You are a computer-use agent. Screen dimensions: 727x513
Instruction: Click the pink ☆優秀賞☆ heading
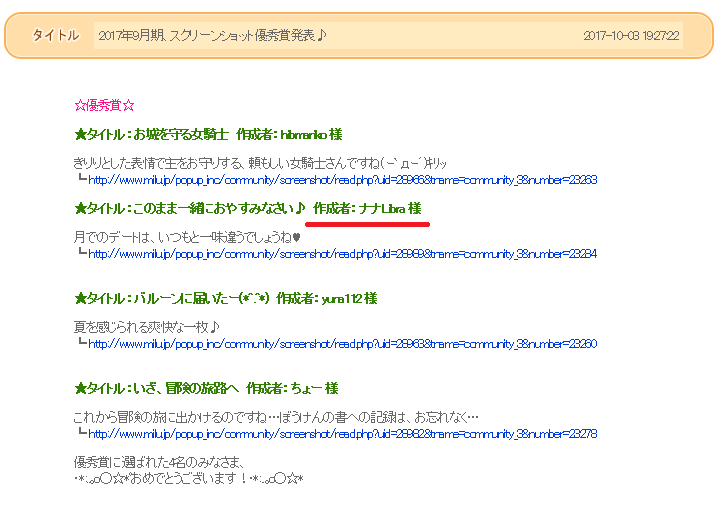point(104,104)
